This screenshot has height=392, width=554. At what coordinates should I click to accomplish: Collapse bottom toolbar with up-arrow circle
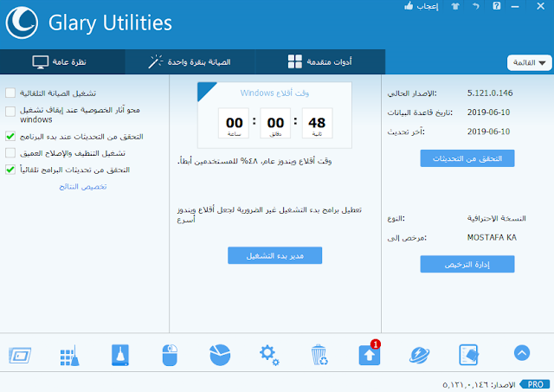pyautogui.click(x=522, y=353)
